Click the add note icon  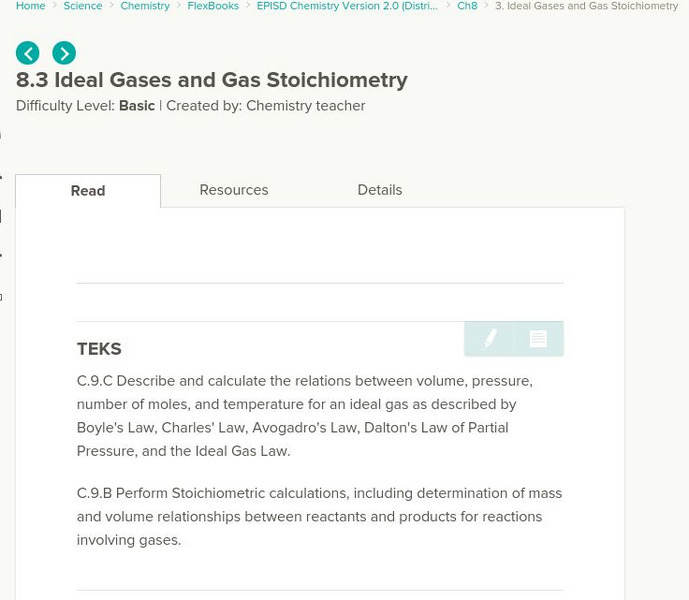click(538, 339)
